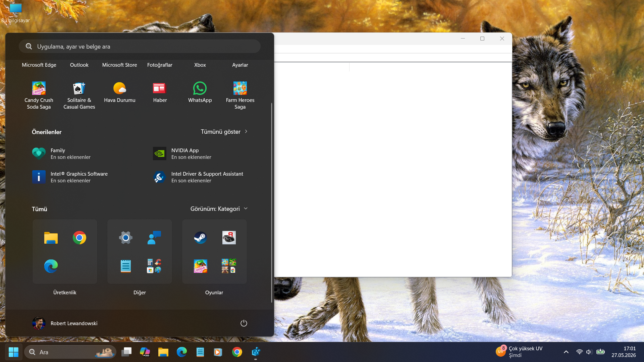The width and height of the screenshot is (644, 362).
Task: Open Microsoft Store pinned label
Action: coord(119,65)
